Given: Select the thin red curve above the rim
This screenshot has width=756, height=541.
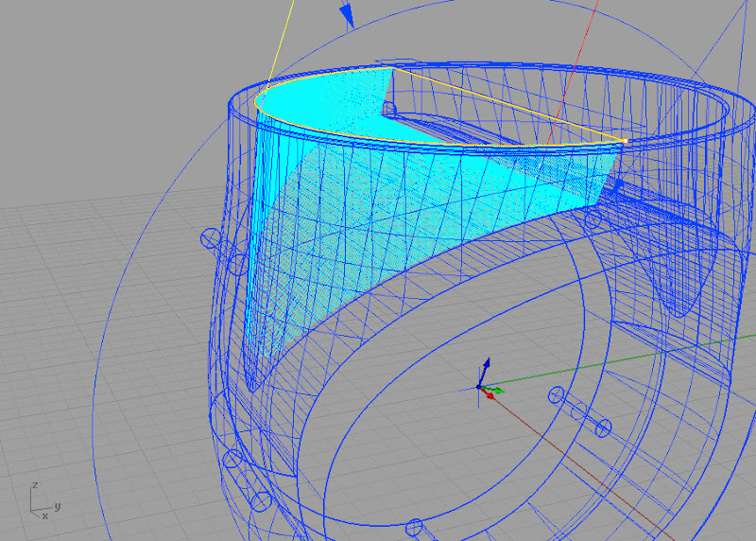Looking at the screenshot, I should (x=574, y=73).
